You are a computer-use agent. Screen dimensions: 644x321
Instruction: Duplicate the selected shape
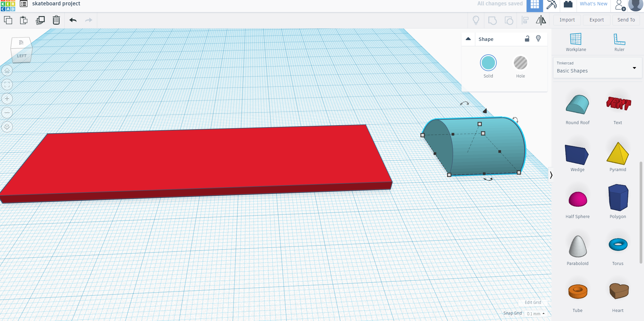40,20
